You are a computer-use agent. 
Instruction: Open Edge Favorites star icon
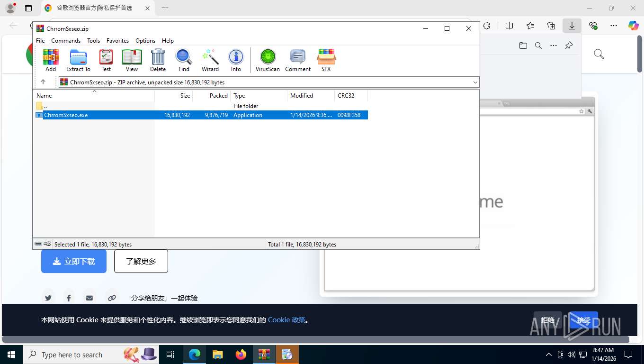coord(530,26)
